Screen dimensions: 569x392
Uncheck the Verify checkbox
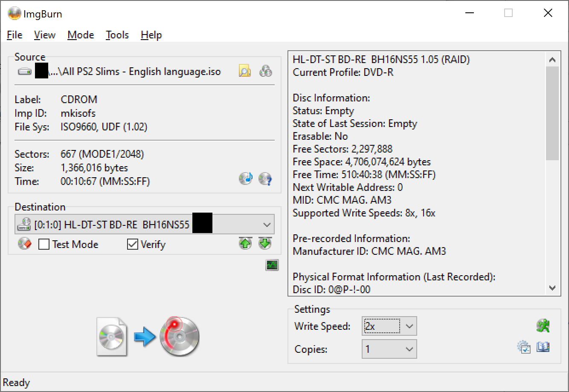(x=133, y=245)
